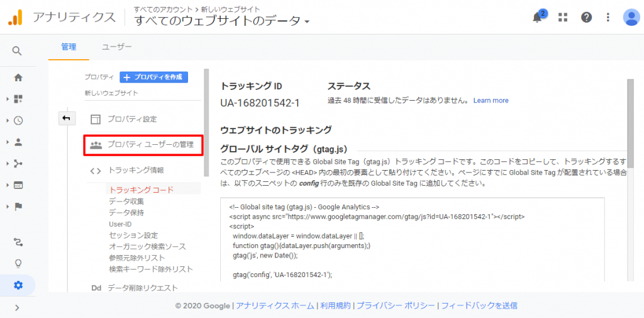Screen dimensions: 644x318
Task: Expand the Acquisition section arrow
Action: click(8, 164)
